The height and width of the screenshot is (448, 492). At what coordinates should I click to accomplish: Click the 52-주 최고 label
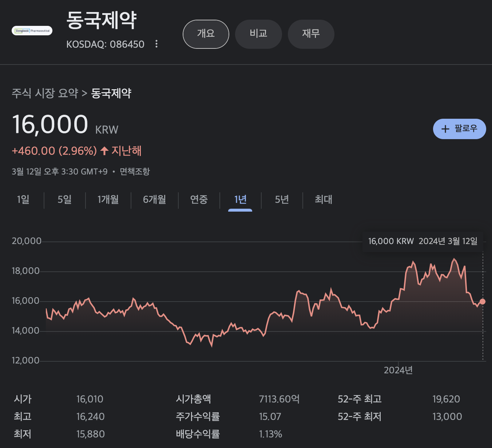360,399
